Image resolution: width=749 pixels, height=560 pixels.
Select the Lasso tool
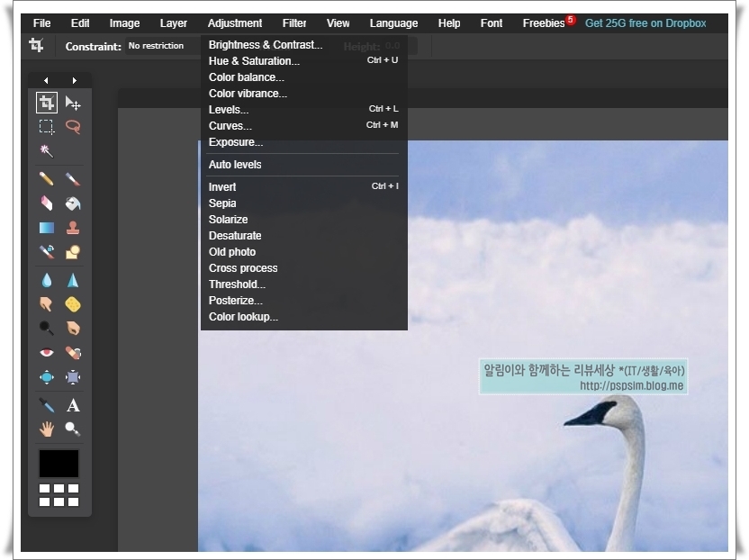73,127
